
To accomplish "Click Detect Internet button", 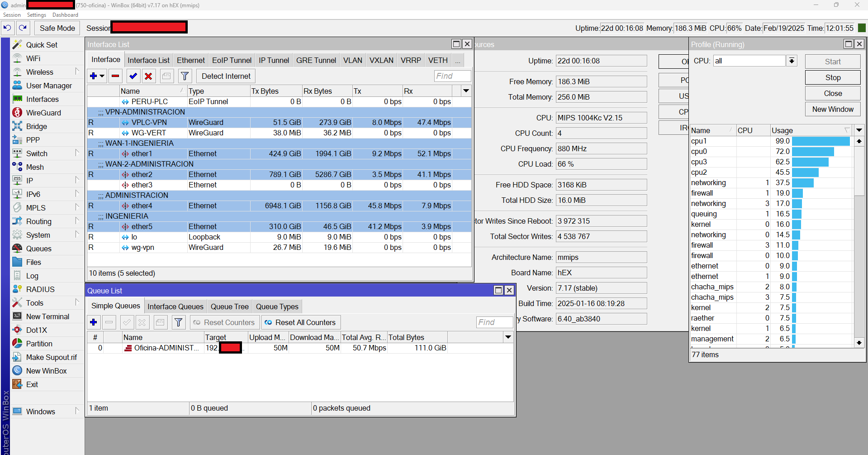I will 226,76.
